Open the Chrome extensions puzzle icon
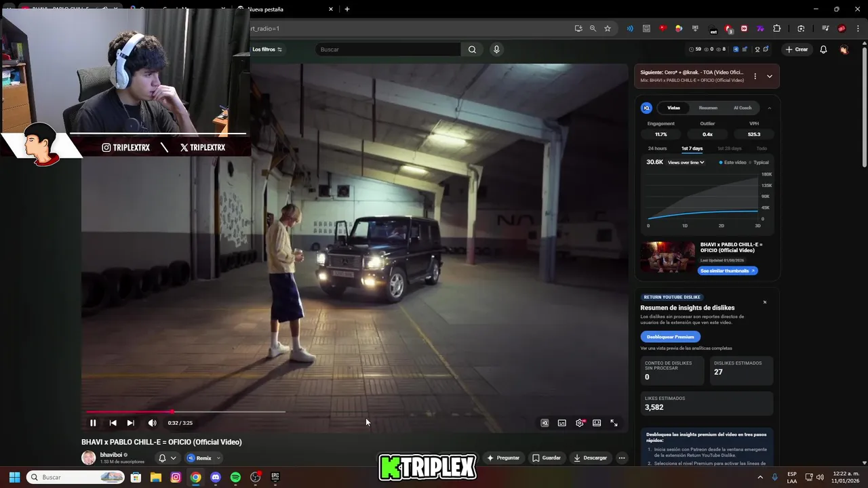 [777, 28]
